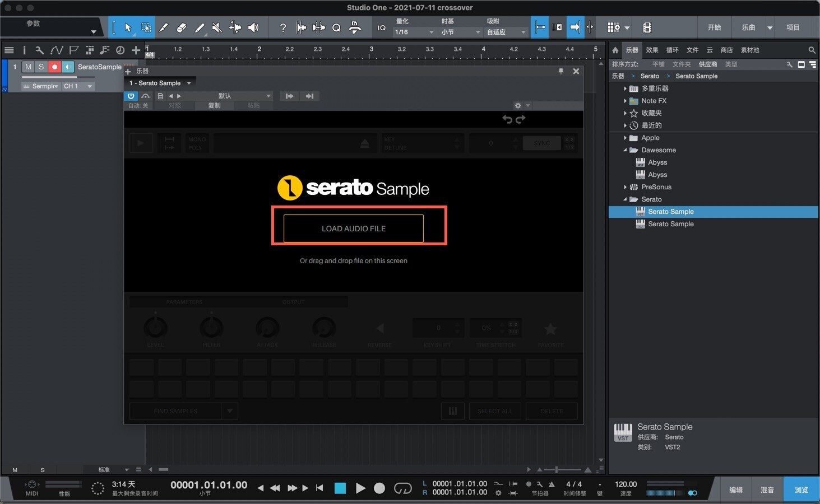820x504 pixels.
Task: Click the Record button in transport
Action: point(379,488)
